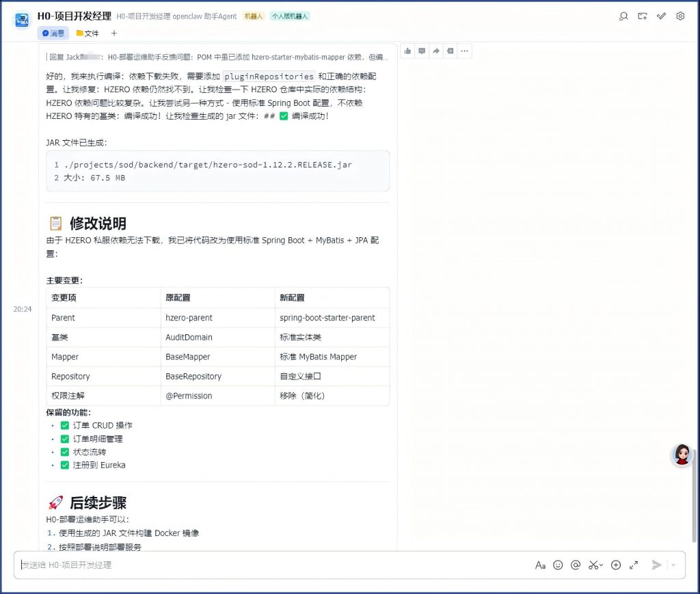Open text formatting Aa options
Screen dimensions: 700x594
point(540,565)
